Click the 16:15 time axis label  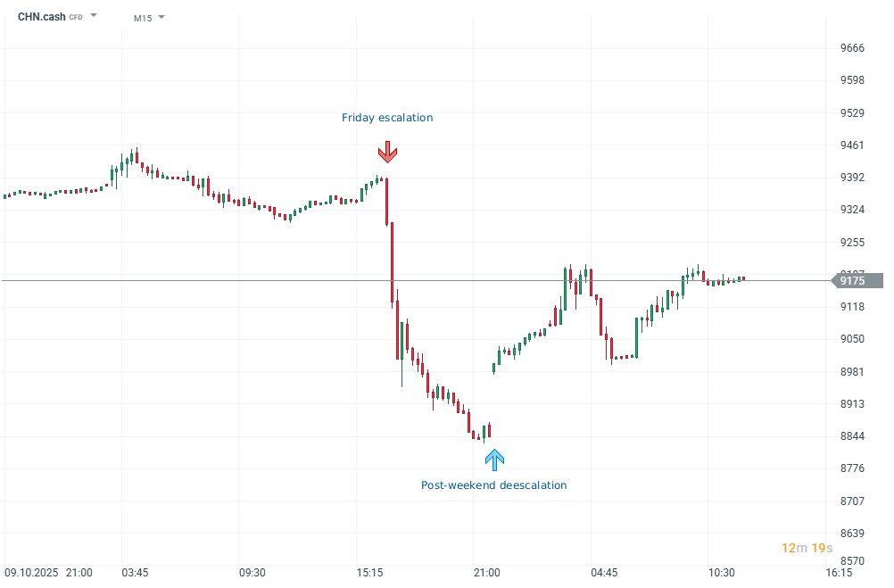839,573
